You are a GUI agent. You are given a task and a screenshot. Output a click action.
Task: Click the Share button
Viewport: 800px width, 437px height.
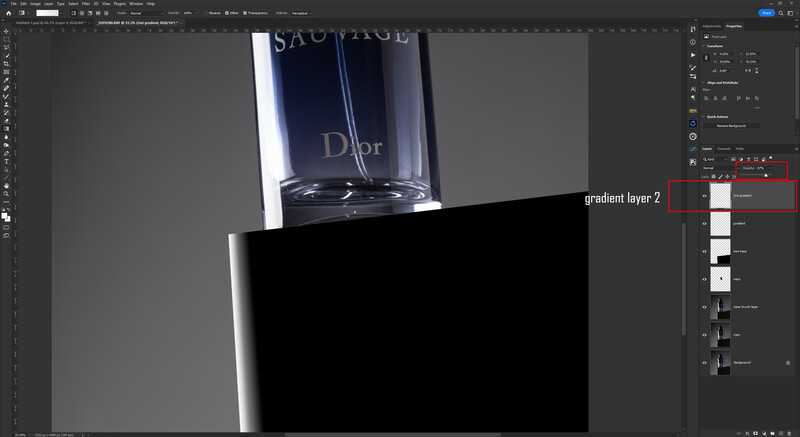[x=766, y=13]
